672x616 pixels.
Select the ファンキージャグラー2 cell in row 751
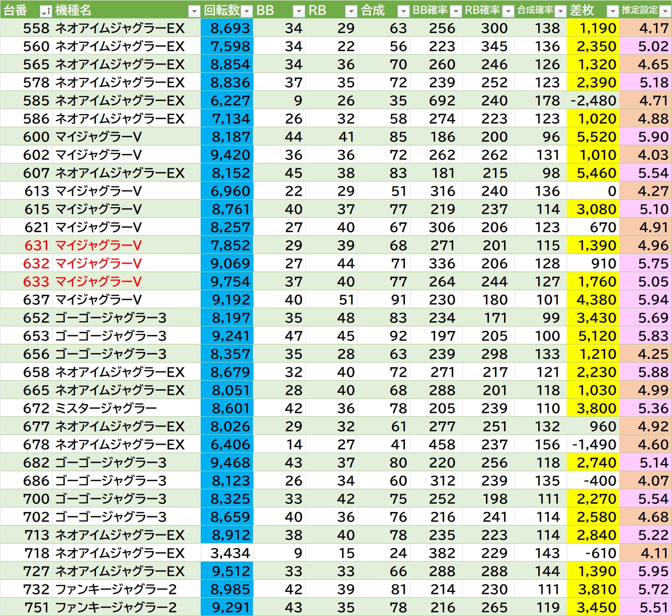click(116, 607)
